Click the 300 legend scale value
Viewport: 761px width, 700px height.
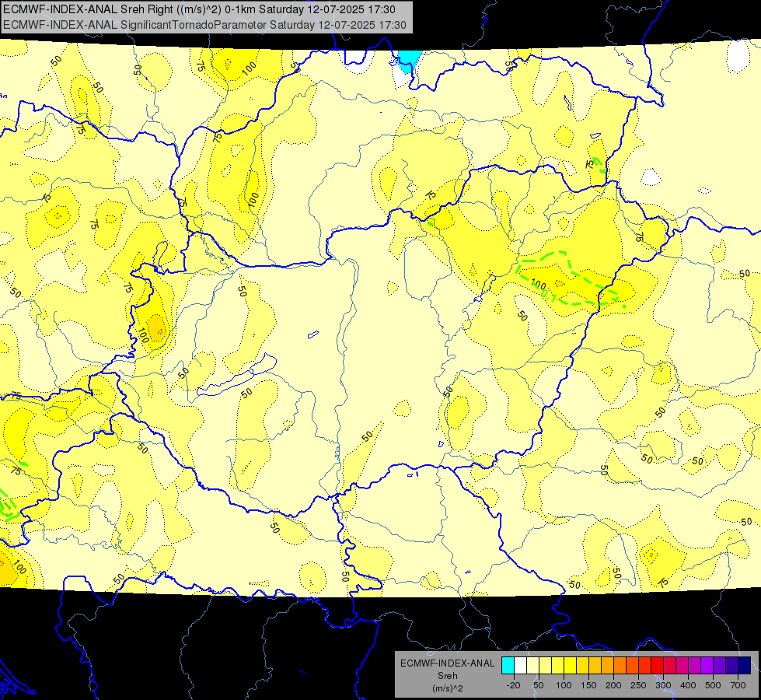point(664,685)
